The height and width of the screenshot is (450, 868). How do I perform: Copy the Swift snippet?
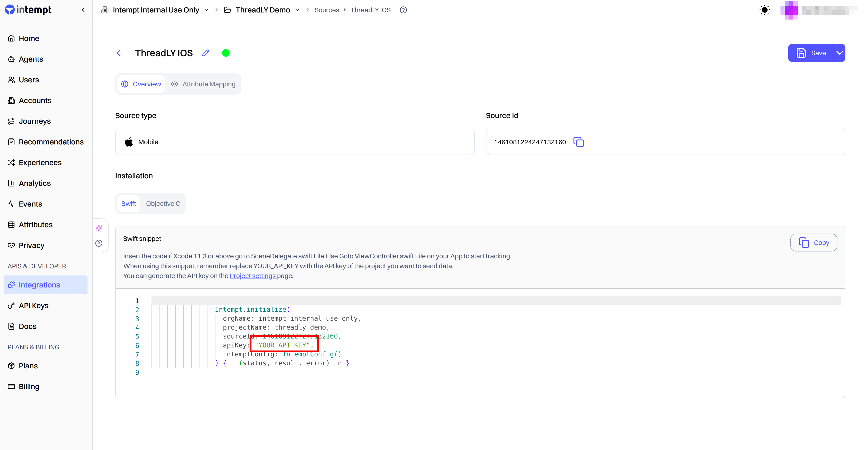[x=814, y=242]
